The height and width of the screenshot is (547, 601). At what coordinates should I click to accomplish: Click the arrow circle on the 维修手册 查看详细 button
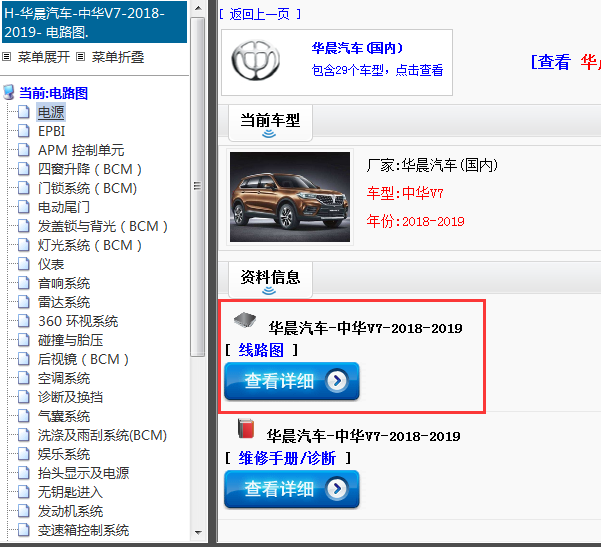point(337,489)
